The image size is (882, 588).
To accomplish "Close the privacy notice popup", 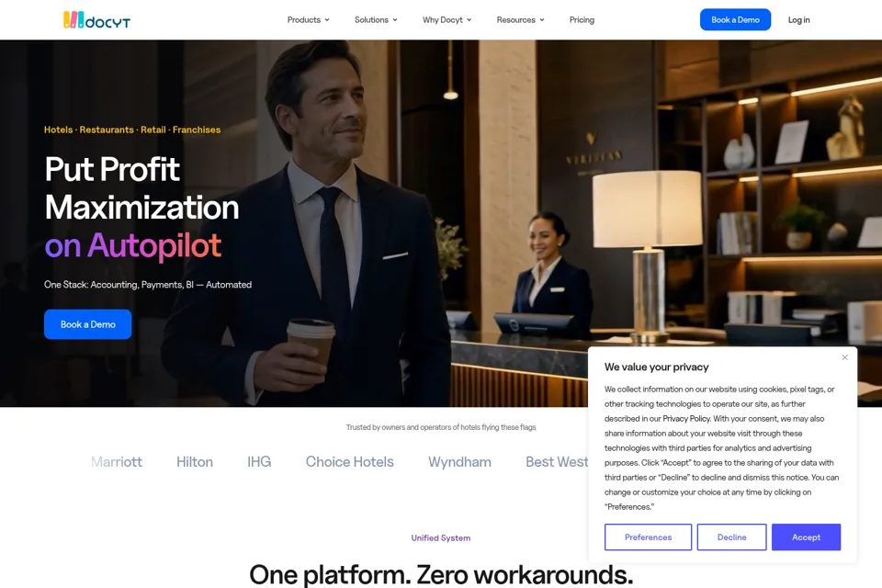I will click(845, 357).
